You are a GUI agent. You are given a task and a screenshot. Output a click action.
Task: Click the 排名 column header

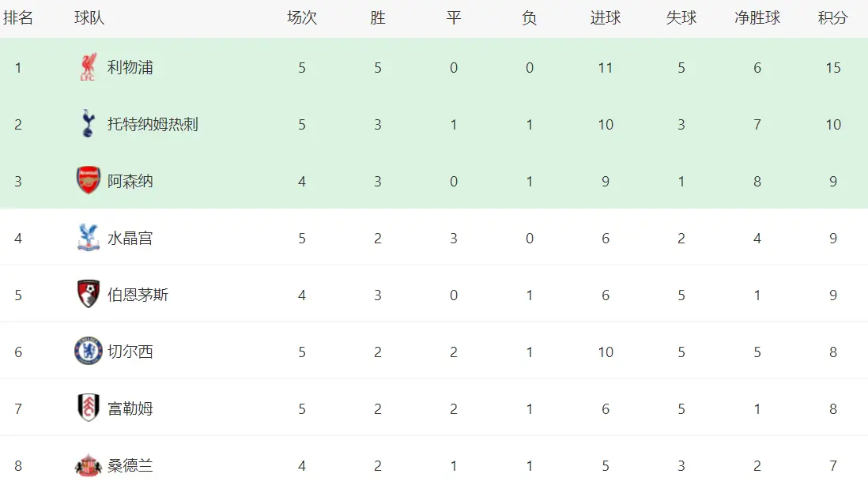(x=18, y=18)
